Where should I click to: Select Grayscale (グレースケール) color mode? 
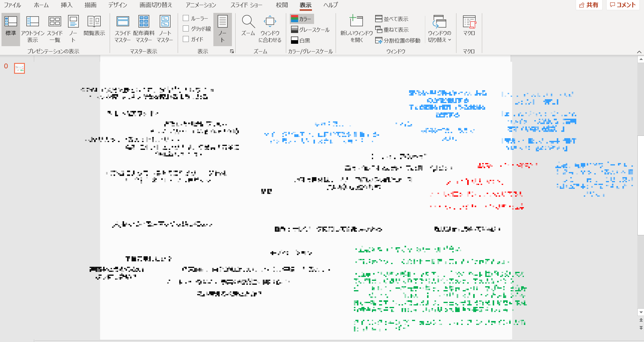(310, 29)
